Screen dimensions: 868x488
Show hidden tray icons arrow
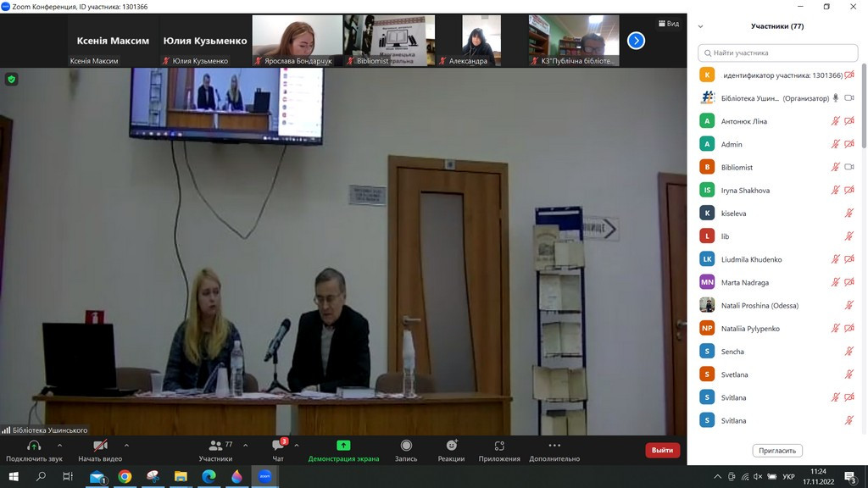point(717,476)
